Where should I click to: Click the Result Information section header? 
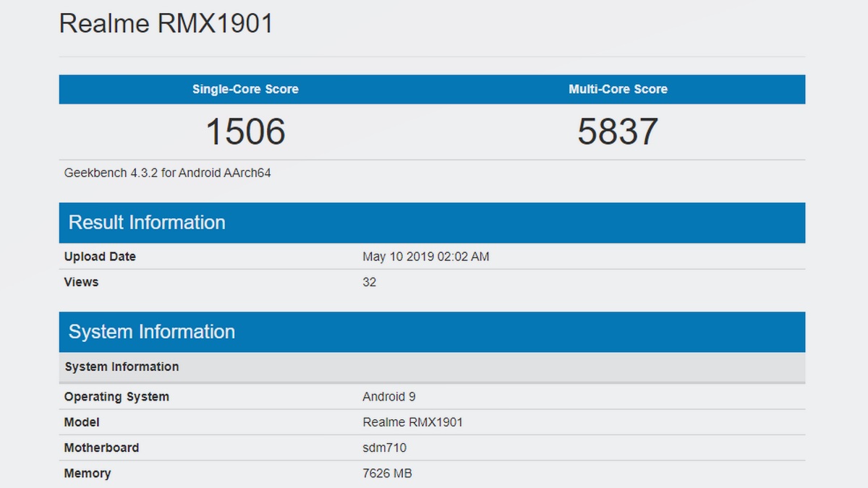[x=432, y=223]
